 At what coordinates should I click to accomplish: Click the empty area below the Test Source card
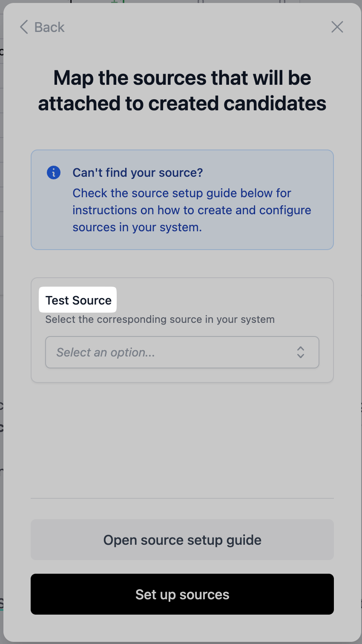182,439
